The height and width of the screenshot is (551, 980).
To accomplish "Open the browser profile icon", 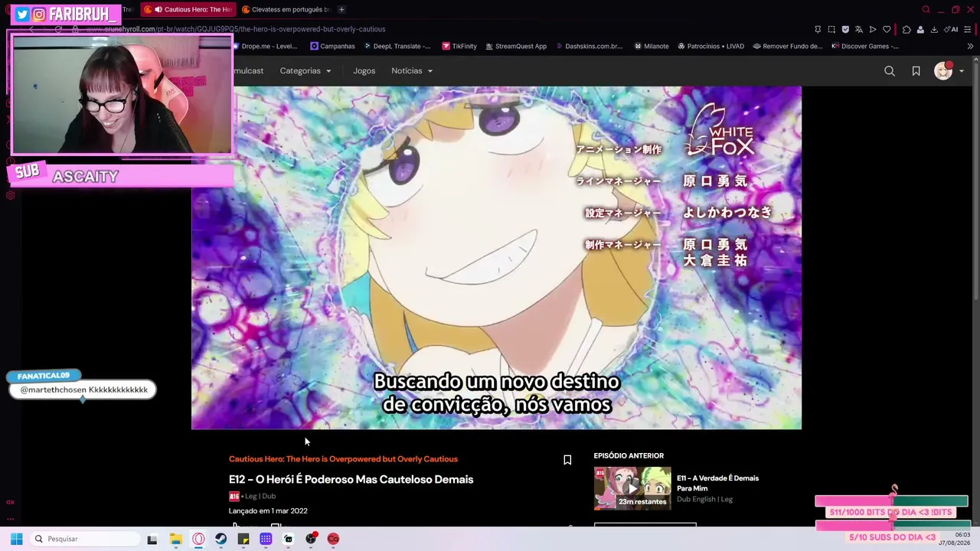I will [920, 29].
